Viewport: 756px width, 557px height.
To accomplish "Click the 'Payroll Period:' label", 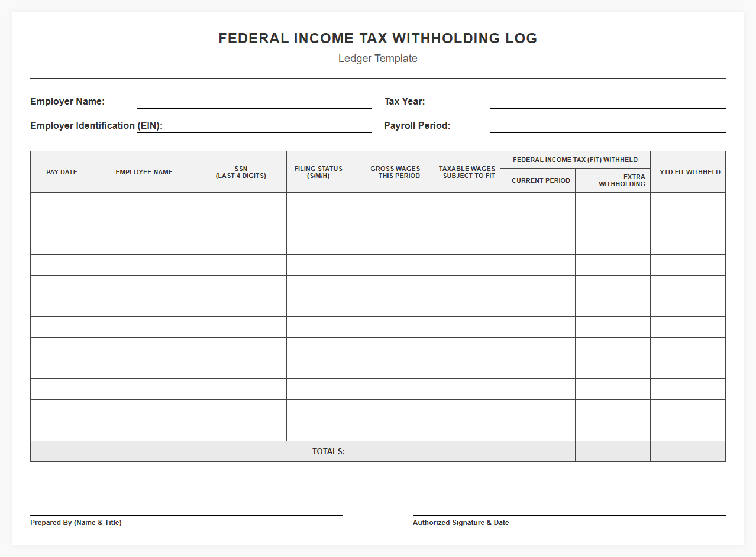I will coord(417,126).
